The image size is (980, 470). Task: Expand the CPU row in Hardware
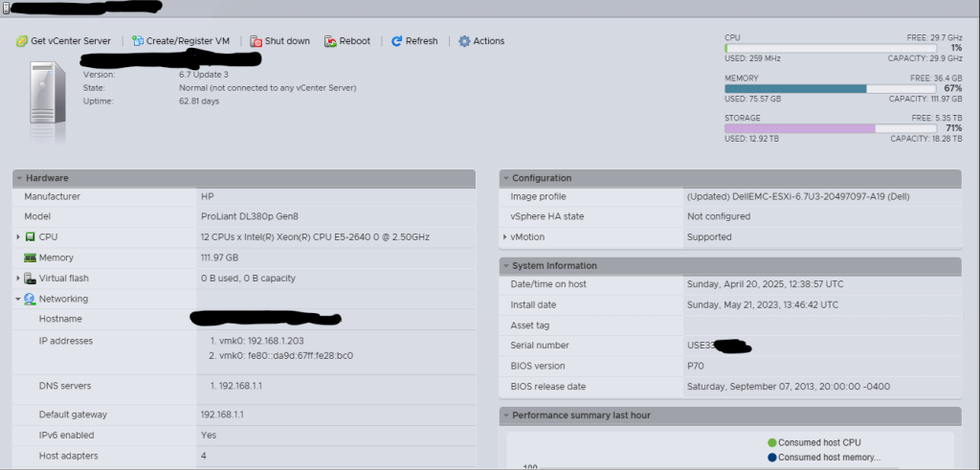(18, 237)
